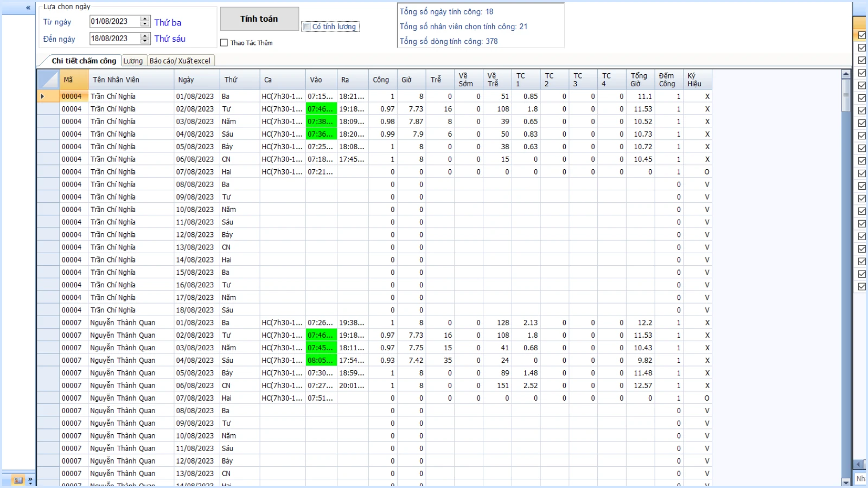Sort by the Tên Nhân Viên column header
868x488 pixels.
pos(131,80)
